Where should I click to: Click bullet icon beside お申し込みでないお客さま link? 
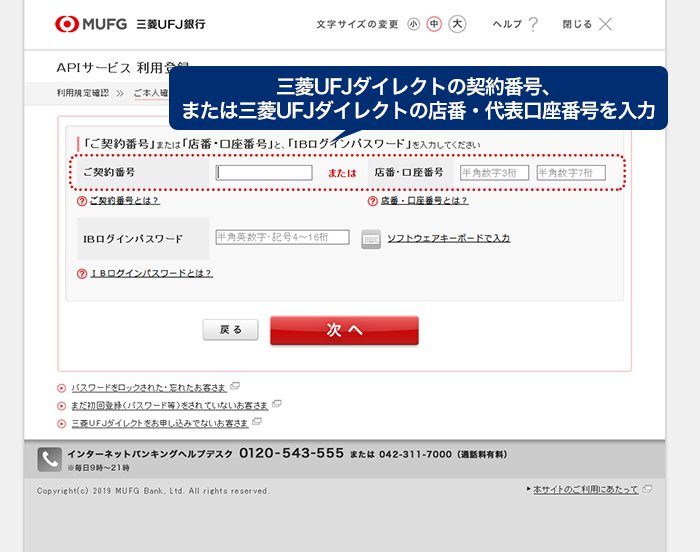point(62,424)
